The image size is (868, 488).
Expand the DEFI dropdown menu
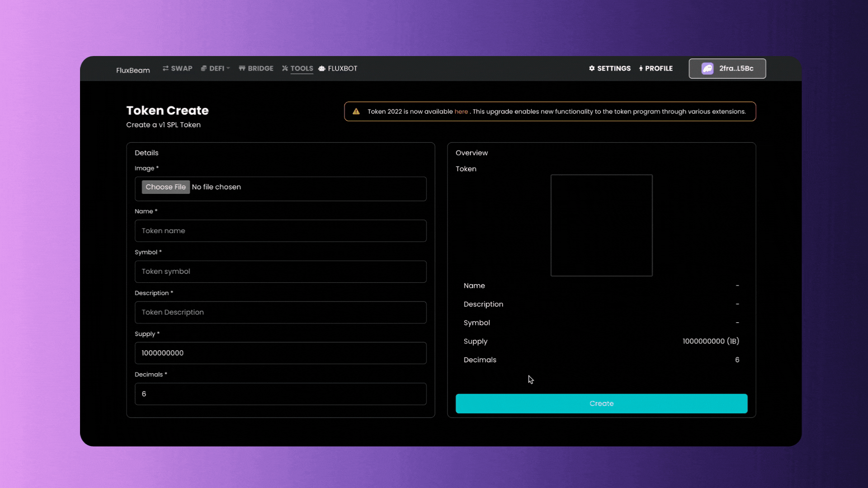(x=216, y=68)
